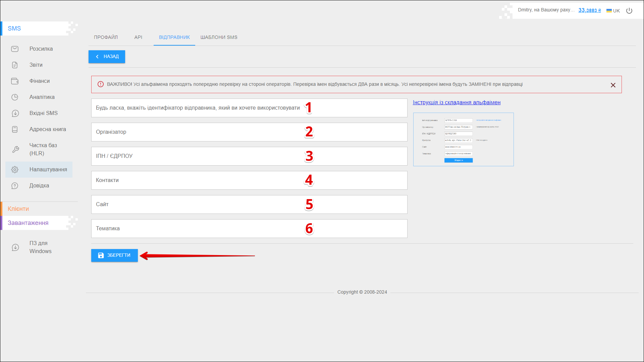The width and height of the screenshot is (644, 362).
Task: Click the power logout icon
Action: pos(629,11)
